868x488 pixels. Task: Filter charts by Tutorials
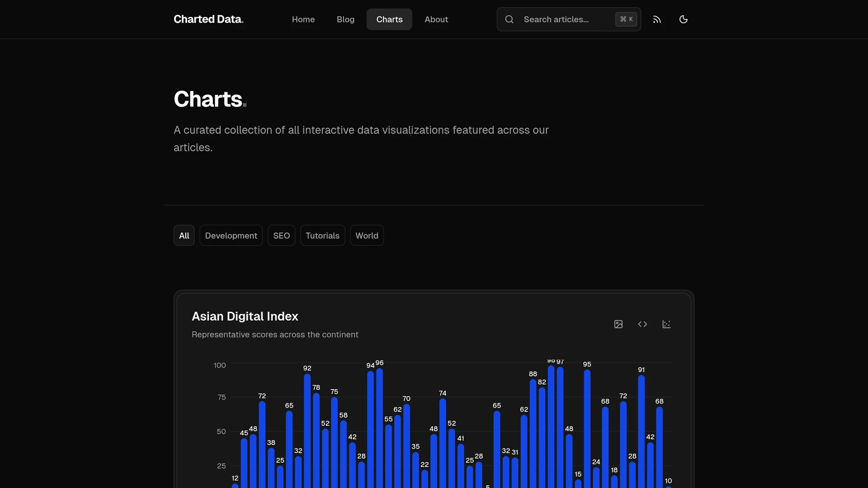(x=322, y=235)
